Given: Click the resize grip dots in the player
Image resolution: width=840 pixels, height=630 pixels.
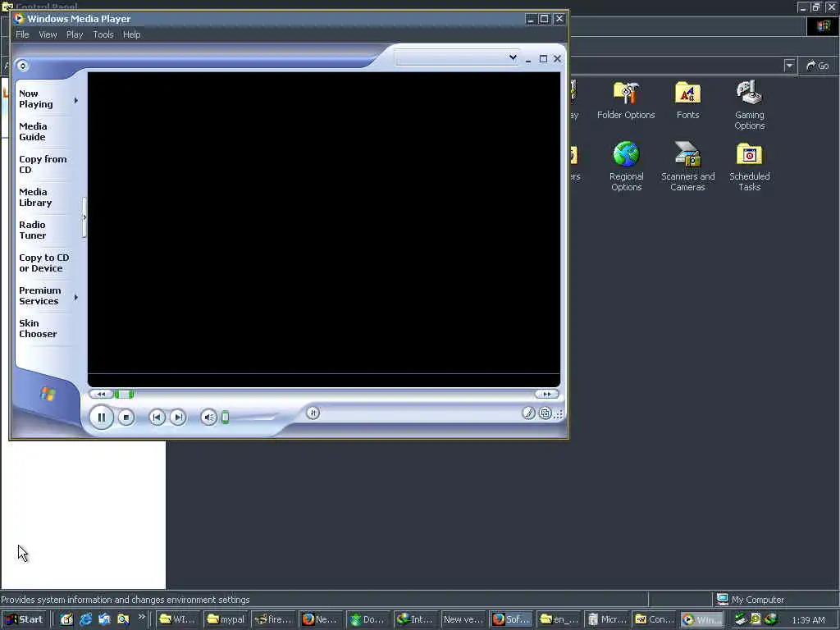Looking at the screenshot, I should coord(559,414).
